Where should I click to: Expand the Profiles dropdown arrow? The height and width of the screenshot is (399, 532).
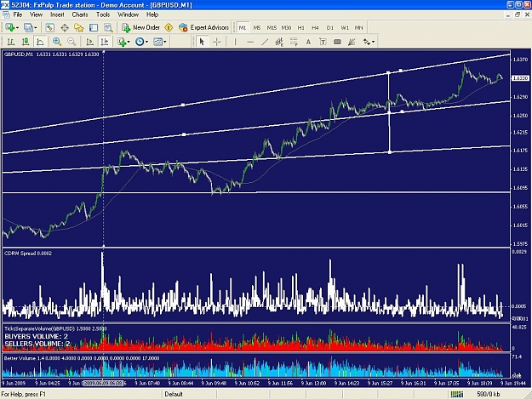(35, 28)
